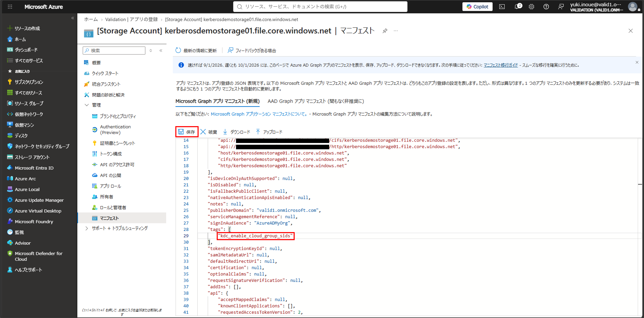Collapse the resource menu with double chevron
The width and height of the screenshot is (644, 318).
click(161, 50)
